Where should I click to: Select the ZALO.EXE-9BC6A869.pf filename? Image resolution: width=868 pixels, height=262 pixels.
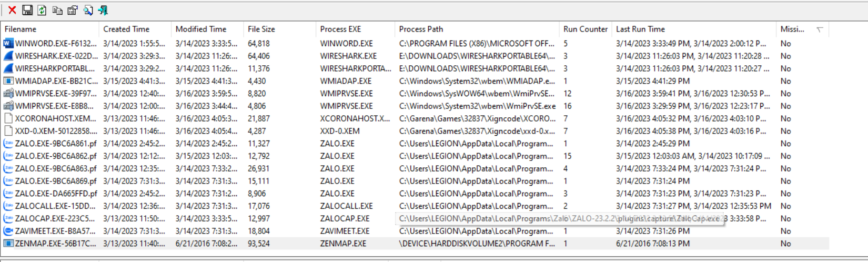point(56,181)
